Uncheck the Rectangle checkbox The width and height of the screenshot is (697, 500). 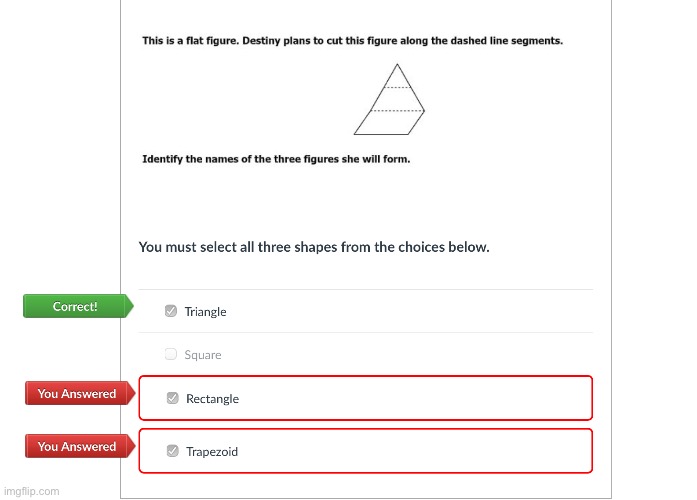[172, 398]
